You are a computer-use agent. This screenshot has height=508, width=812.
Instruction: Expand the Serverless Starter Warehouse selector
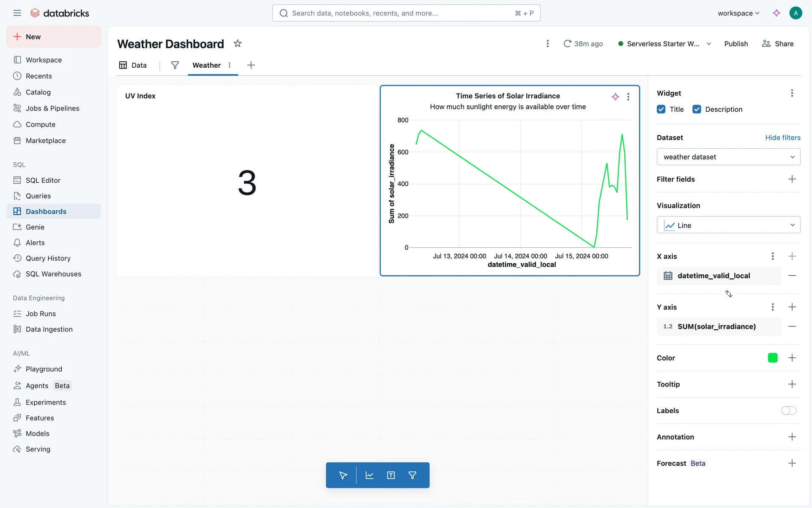(709, 44)
